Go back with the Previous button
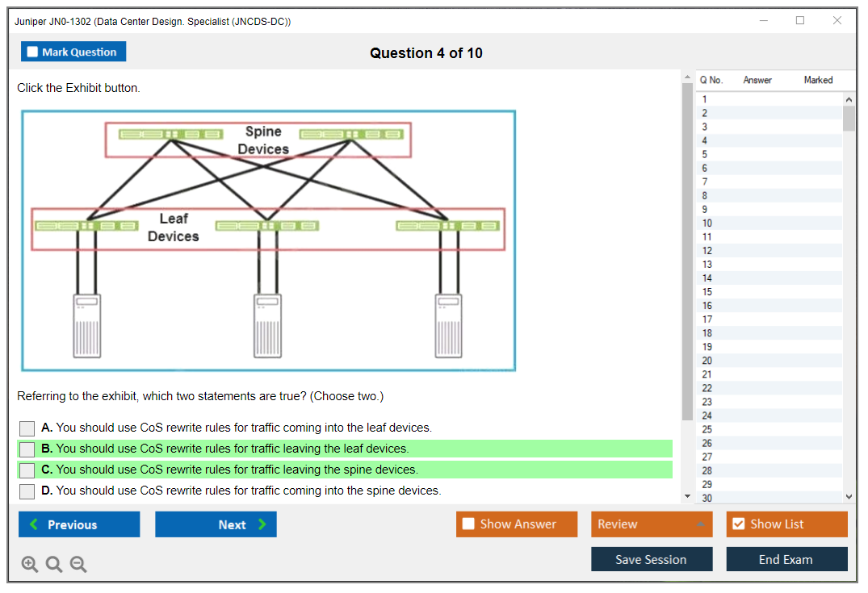The image size is (868, 593). tap(79, 524)
